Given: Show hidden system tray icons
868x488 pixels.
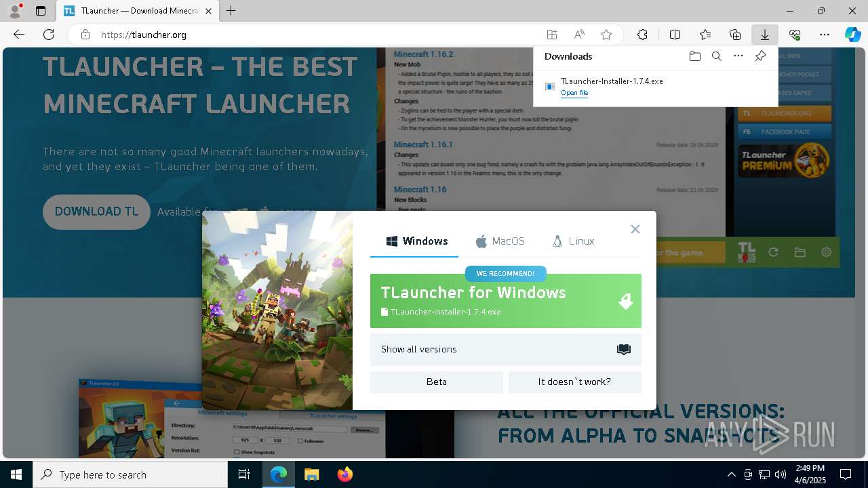Looking at the screenshot, I should pyautogui.click(x=731, y=474).
